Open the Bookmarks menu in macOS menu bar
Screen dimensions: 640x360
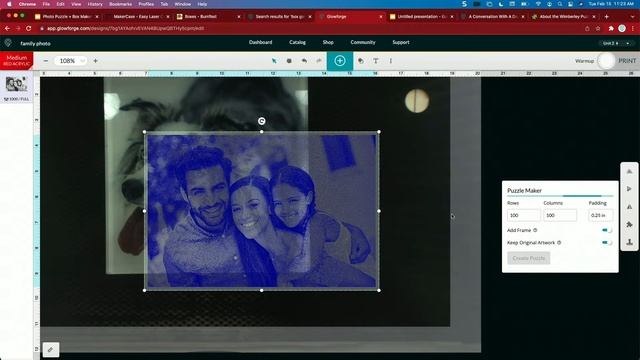click(x=120, y=4)
